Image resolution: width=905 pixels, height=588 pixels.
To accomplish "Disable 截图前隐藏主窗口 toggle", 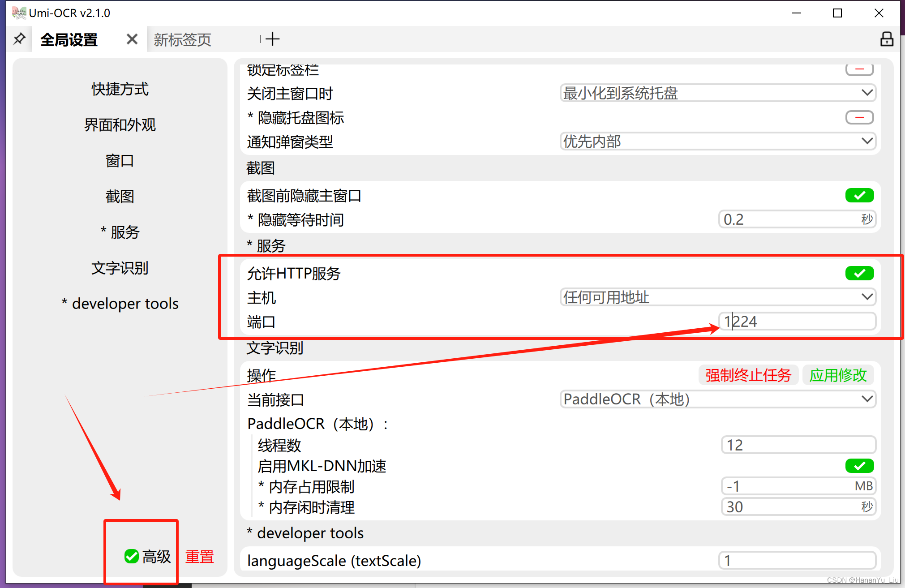I will (859, 195).
